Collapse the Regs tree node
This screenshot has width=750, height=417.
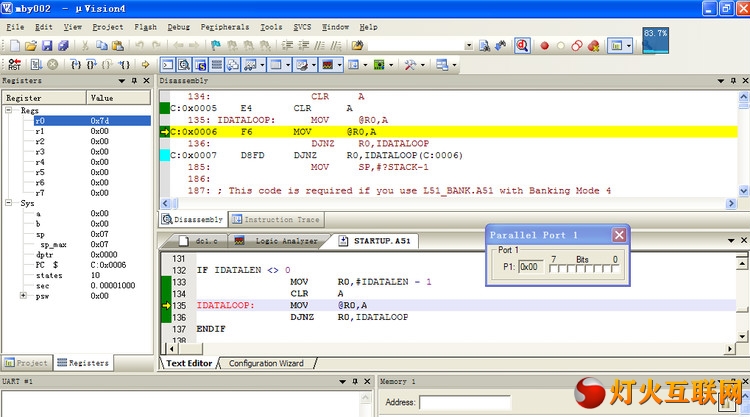coord(9,110)
